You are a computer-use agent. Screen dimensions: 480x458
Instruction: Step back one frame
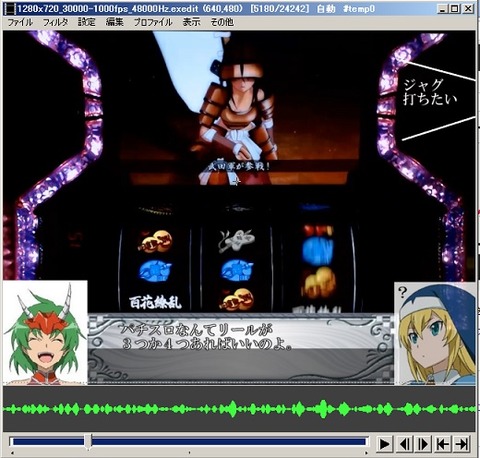[404, 444]
